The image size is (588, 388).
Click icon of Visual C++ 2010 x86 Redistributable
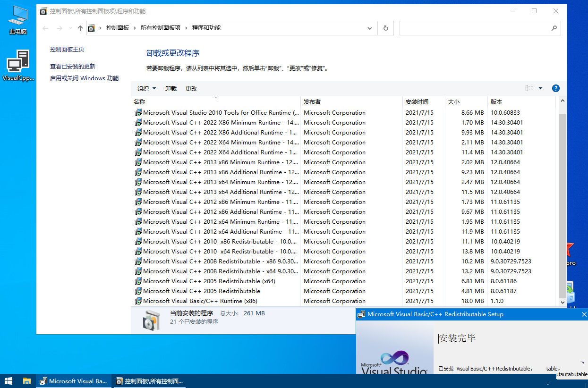[138, 242]
